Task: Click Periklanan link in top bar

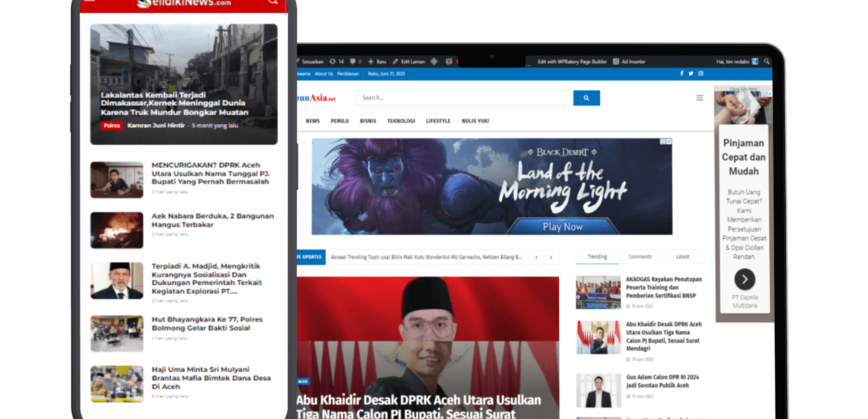Action: [348, 74]
